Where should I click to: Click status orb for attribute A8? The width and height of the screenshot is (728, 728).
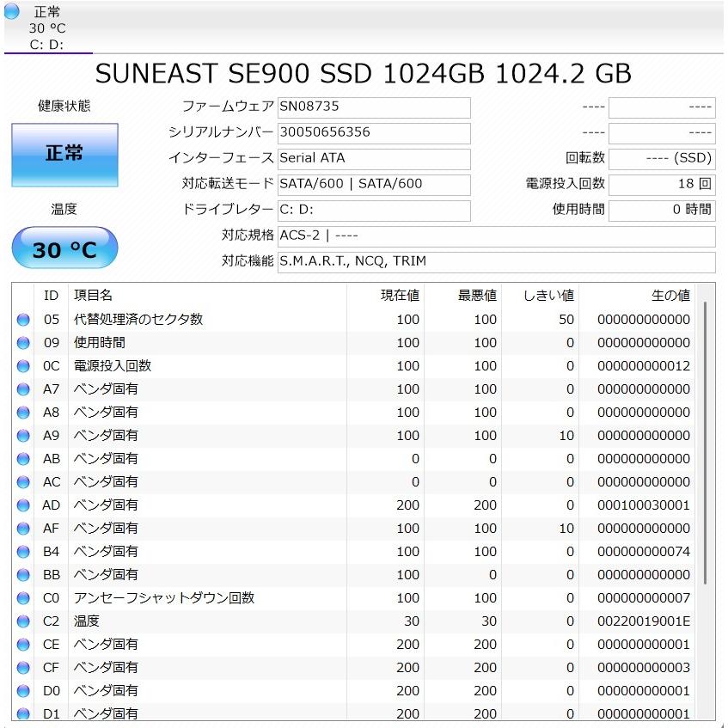[x=23, y=413]
